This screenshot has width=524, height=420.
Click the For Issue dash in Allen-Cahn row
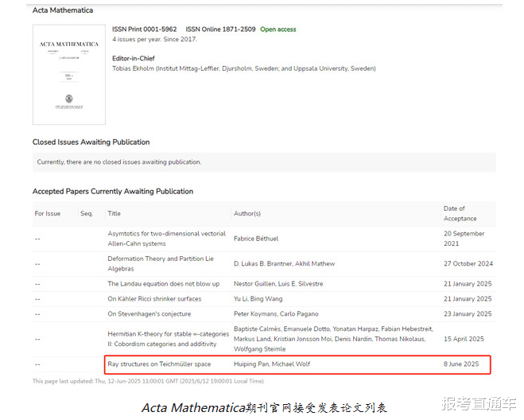[x=37, y=239]
